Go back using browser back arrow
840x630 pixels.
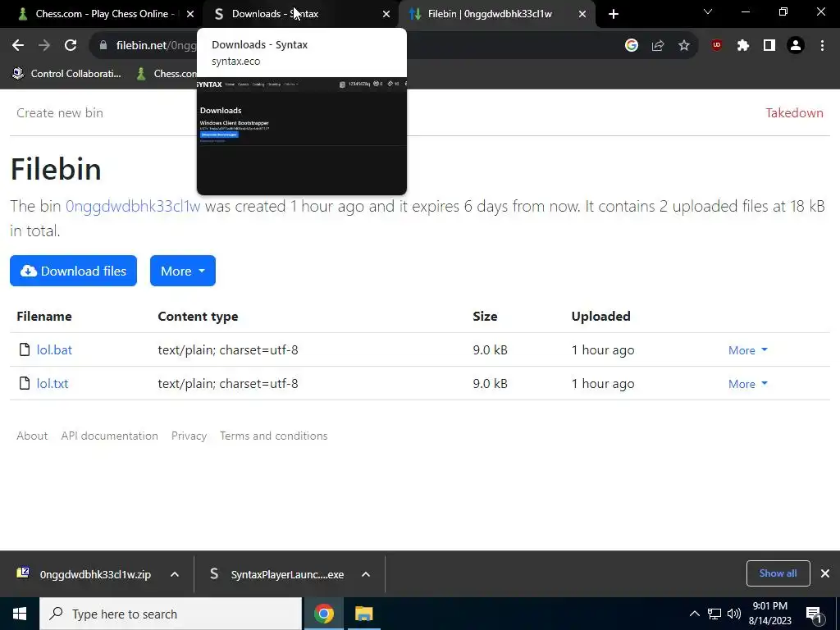18,46
